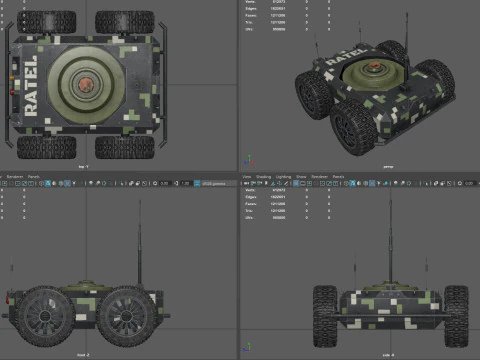The image size is (480, 360).
Task: Click Wireframe on Shaded in front view toolbar
Action: [x=61, y=183]
